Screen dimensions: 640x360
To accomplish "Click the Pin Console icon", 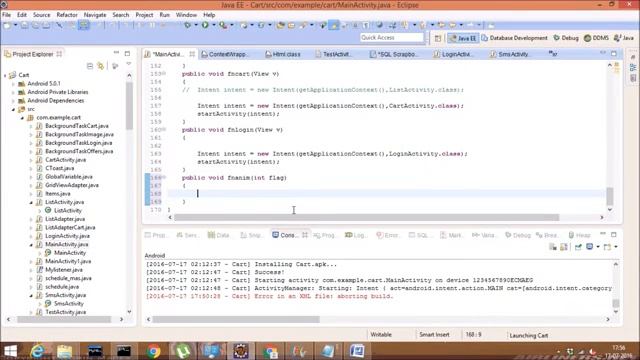I will click(578, 247).
